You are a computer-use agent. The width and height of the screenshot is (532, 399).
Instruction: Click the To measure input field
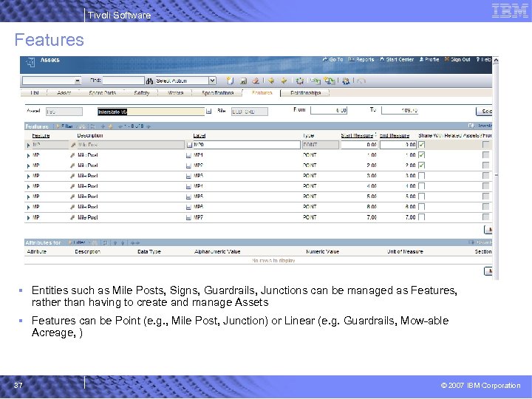coord(400,110)
